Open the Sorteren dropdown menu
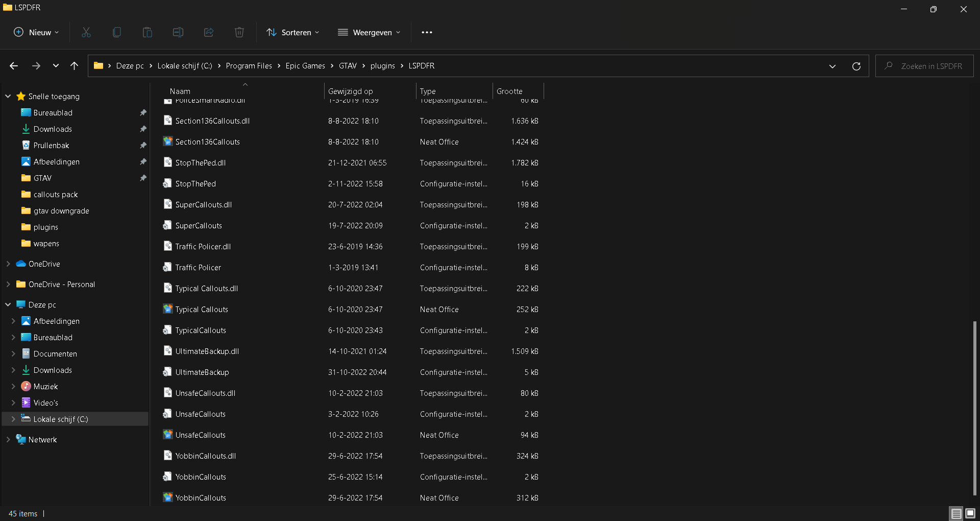 pos(293,32)
